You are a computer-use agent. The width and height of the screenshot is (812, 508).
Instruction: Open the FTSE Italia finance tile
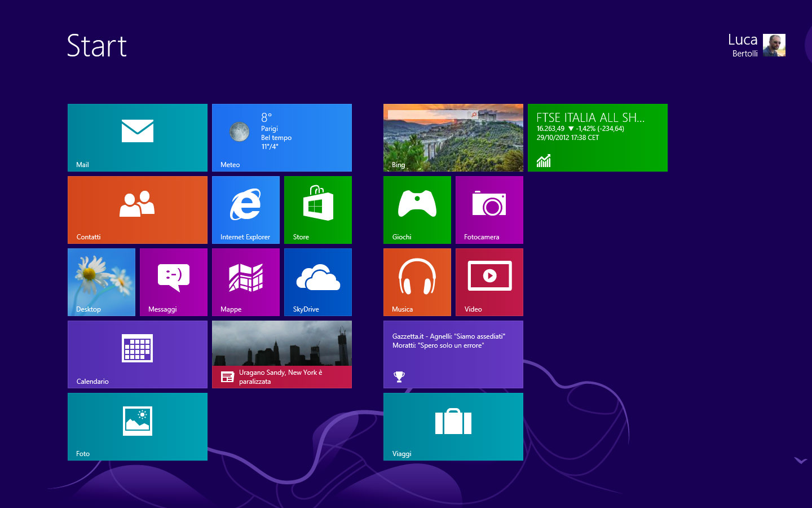coord(598,138)
